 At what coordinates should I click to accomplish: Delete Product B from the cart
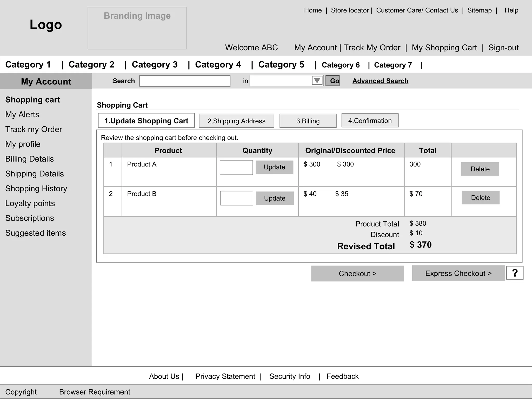point(481,198)
